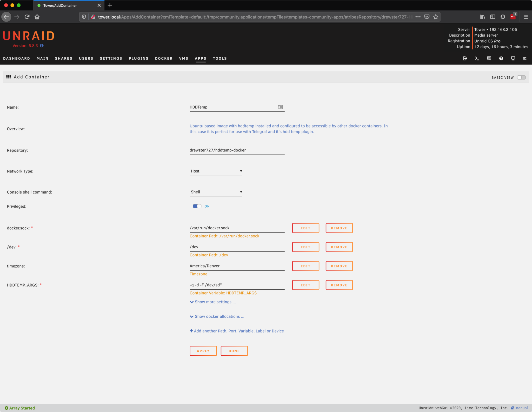The height and width of the screenshot is (412, 532).
Task: Open the DASHBOARD menu item
Action: click(x=17, y=58)
